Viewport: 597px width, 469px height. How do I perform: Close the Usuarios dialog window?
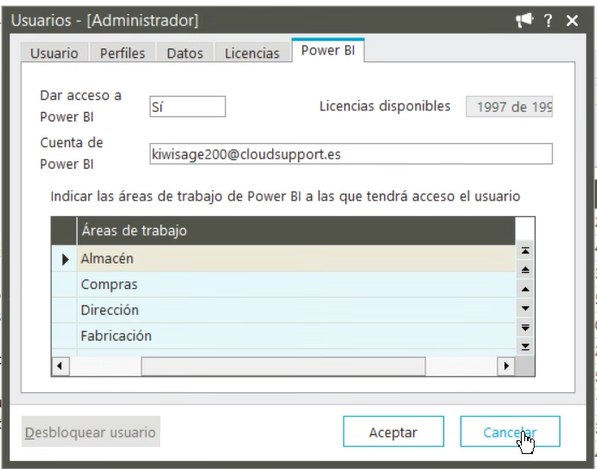572,20
